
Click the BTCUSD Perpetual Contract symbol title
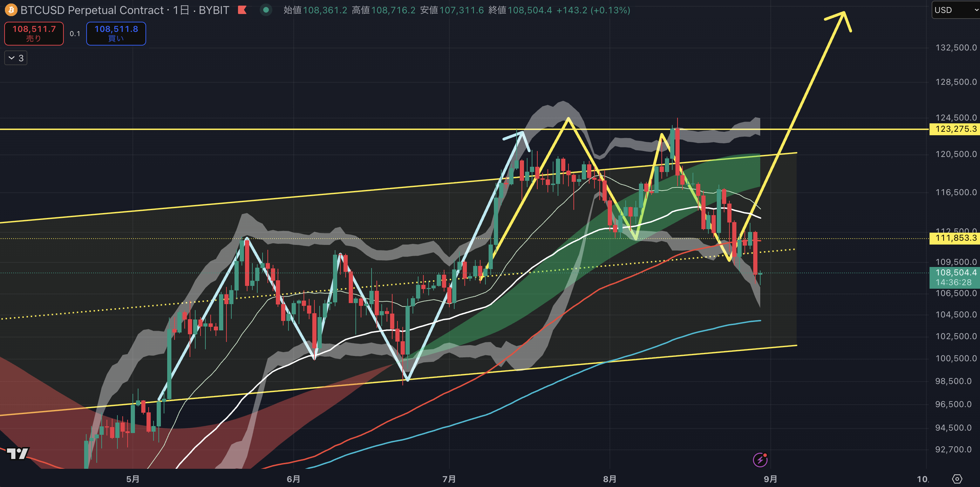pyautogui.click(x=92, y=10)
